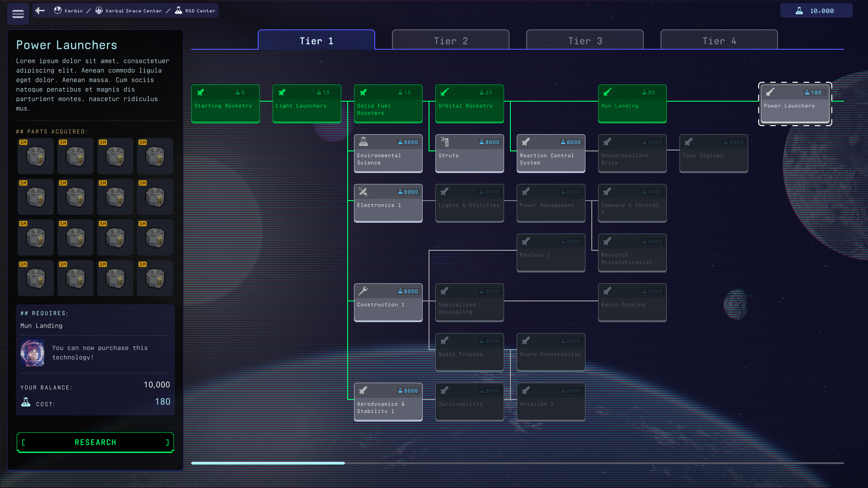This screenshot has width=868, height=488.
Task: Select the last part thumbnail in the bottom row
Action: click(155, 278)
